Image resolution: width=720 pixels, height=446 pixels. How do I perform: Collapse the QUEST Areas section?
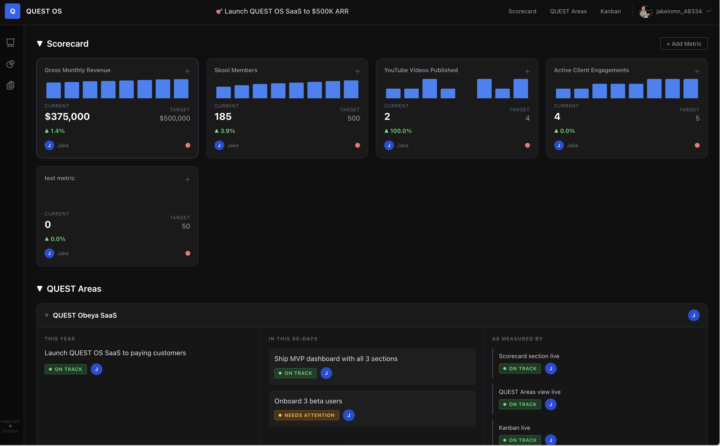(x=39, y=289)
